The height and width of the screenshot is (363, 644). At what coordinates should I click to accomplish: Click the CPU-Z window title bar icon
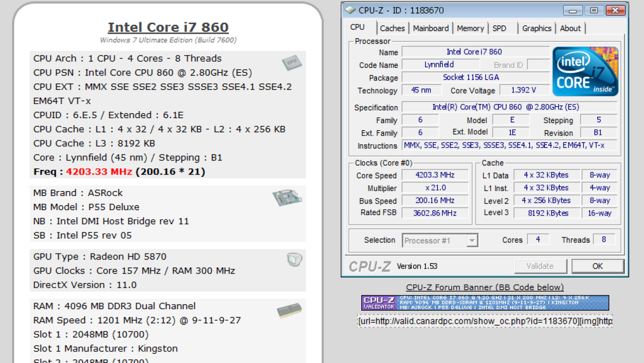(x=351, y=10)
